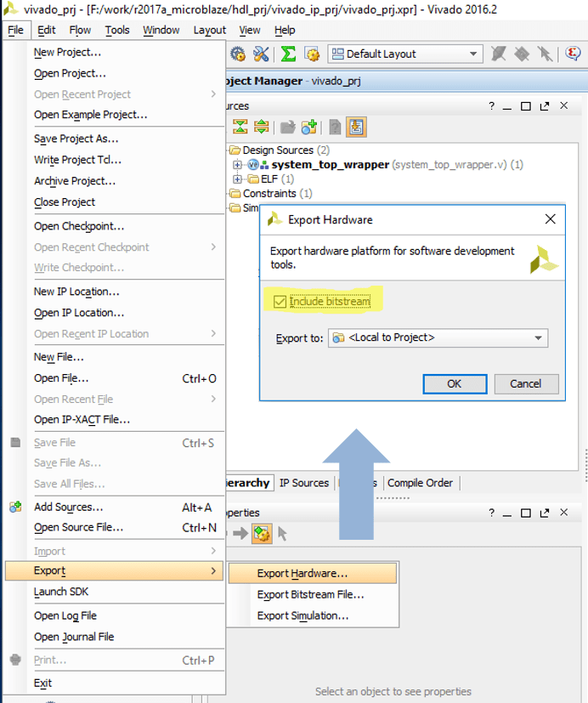Screen dimensions: 588x703
Task: Click the tools wrench and screwdriver icon
Action: point(261,54)
